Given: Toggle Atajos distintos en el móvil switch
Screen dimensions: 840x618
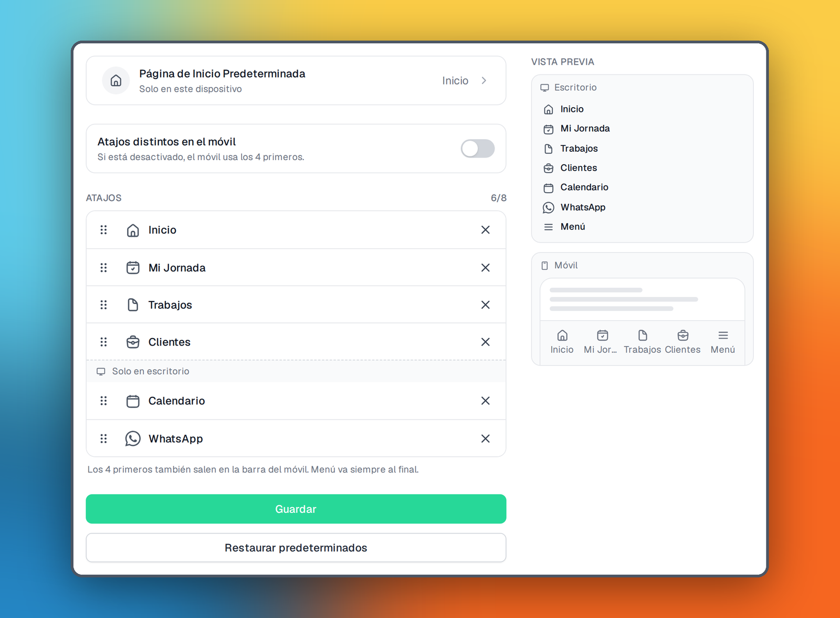Looking at the screenshot, I should click(x=478, y=149).
